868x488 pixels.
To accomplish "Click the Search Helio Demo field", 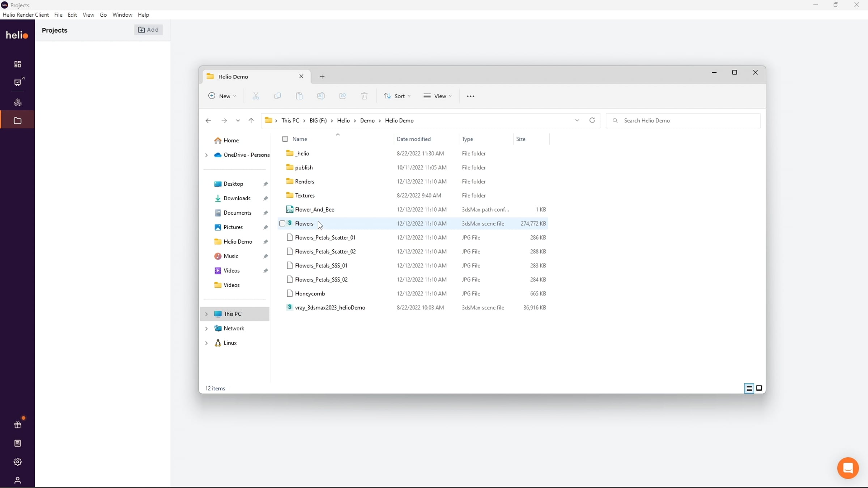I will 683,120.
